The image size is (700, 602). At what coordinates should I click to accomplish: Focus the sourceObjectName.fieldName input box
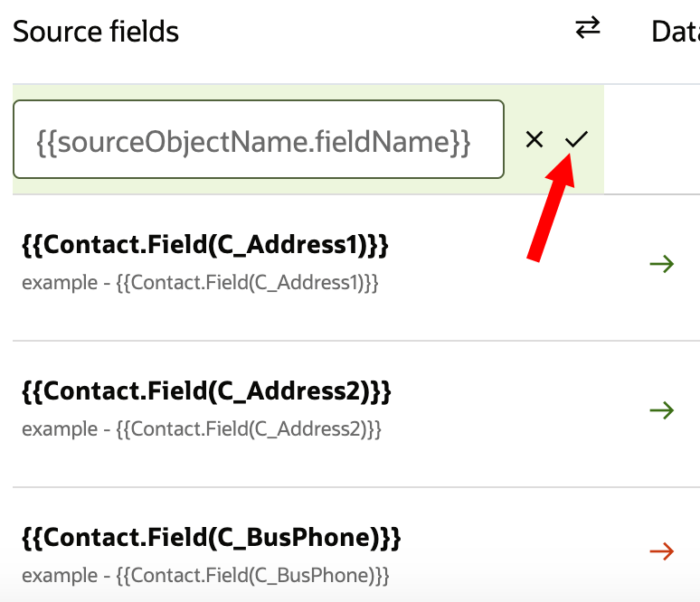point(258,140)
